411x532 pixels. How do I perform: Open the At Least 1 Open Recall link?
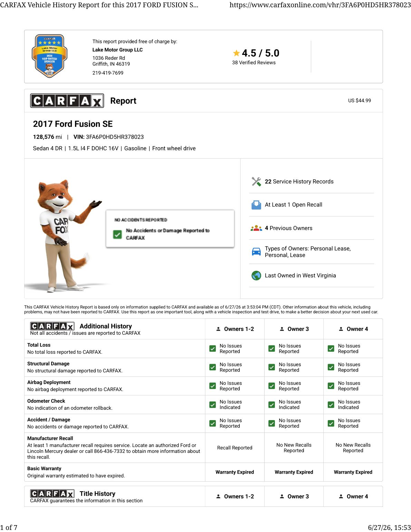point(294,205)
